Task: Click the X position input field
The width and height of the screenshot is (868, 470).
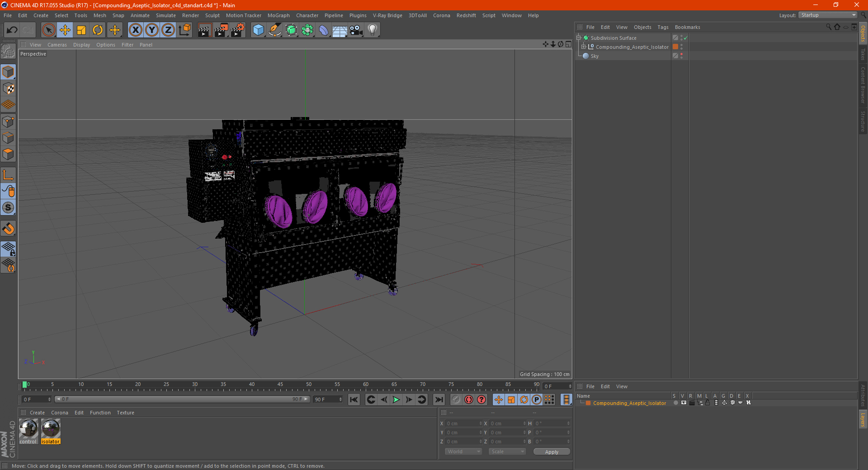Action: 464,423
